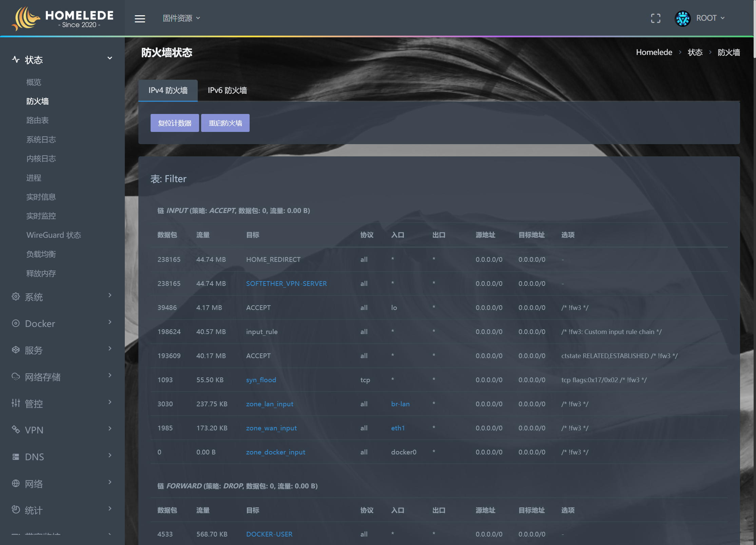Expand the 系统 section chevron
This screenshot has width=756, height=545.
110,295
